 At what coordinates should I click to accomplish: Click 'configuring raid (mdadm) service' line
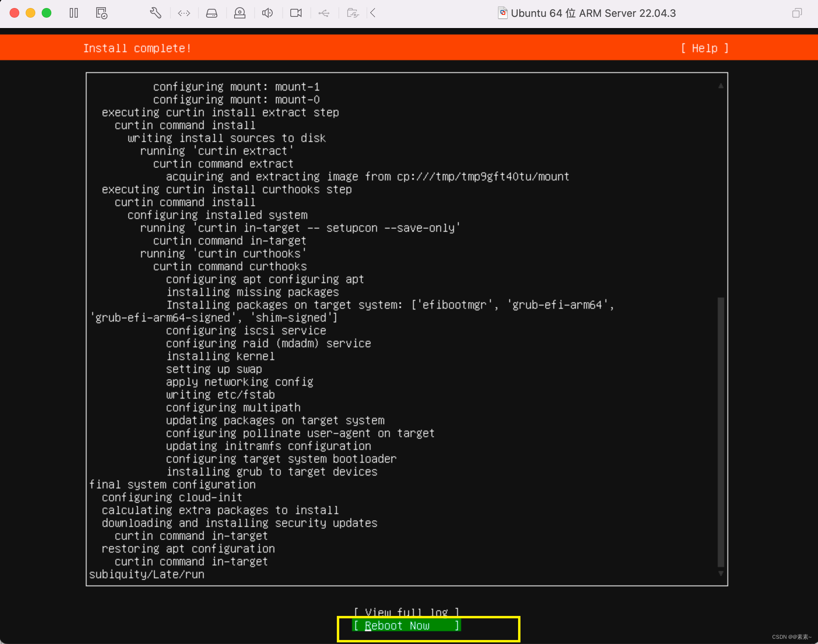[x=269, y=343]
